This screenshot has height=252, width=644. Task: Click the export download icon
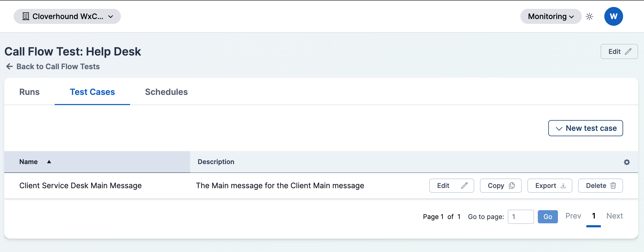563,186
